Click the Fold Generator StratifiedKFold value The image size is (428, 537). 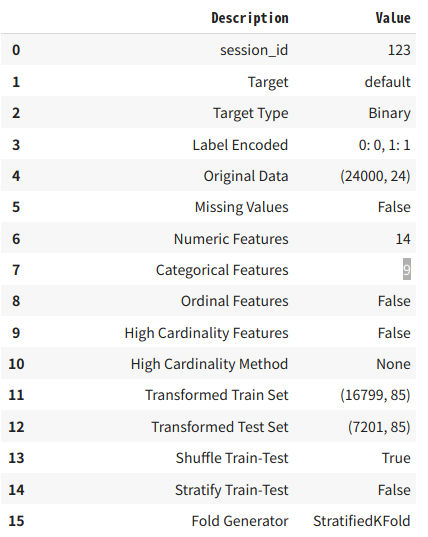(362, 521)
